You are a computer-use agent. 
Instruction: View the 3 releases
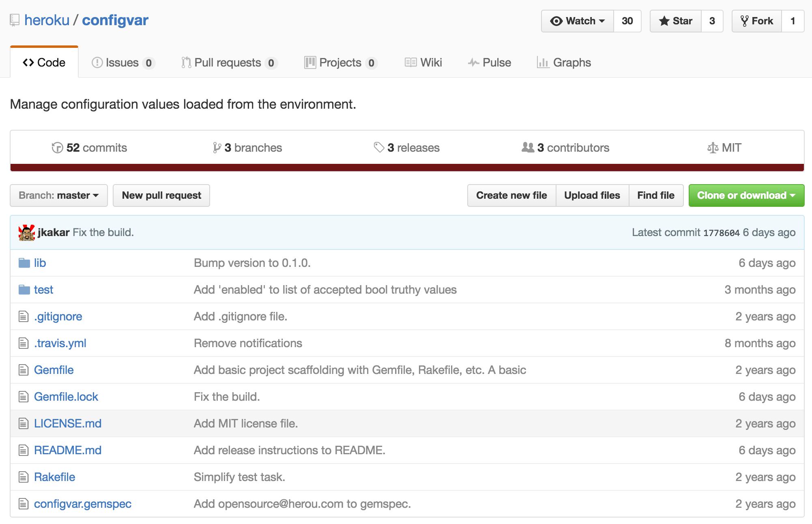click(x=407, y=148)
